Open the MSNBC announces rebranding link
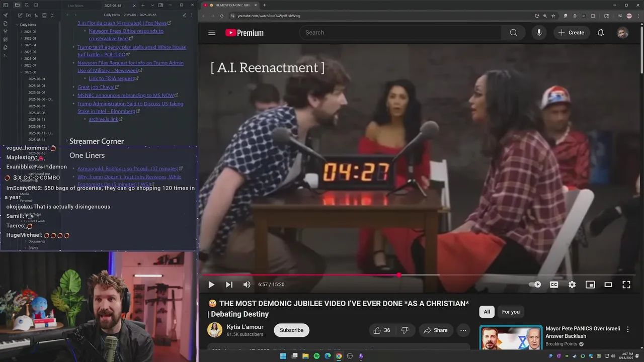644x362 pixels. [125, 96]
